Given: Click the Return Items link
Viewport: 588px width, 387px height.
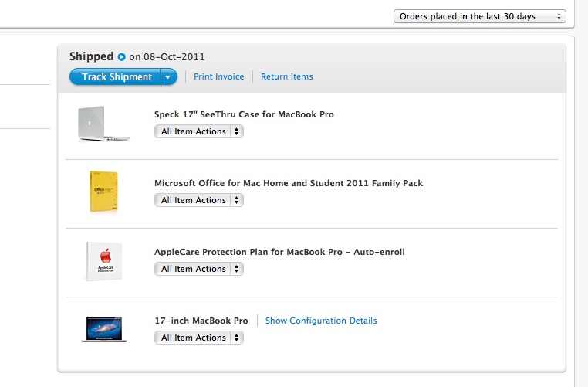Looking at the screenshot, I should coord(287,76).
